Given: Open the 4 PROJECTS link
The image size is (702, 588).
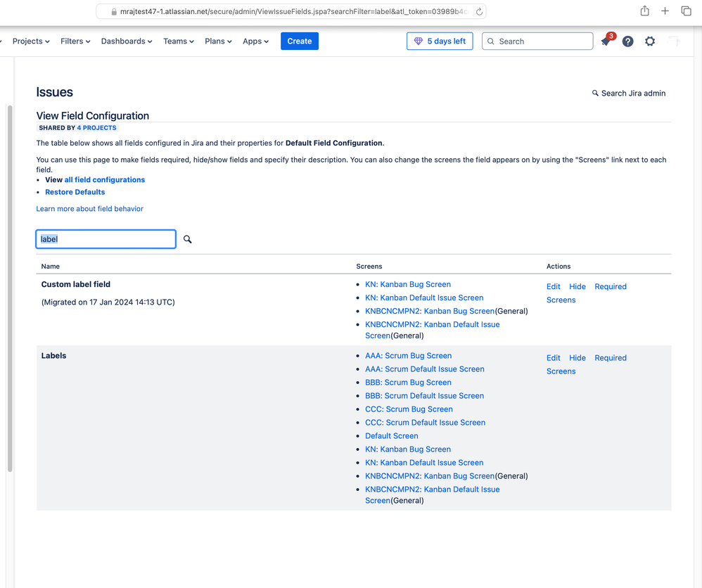Looking at the screenshot, I should click(x=96, y=127).
